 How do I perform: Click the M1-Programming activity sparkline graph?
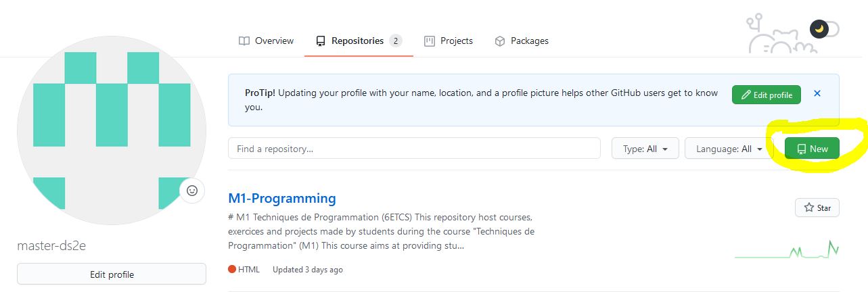click(787, 251)
